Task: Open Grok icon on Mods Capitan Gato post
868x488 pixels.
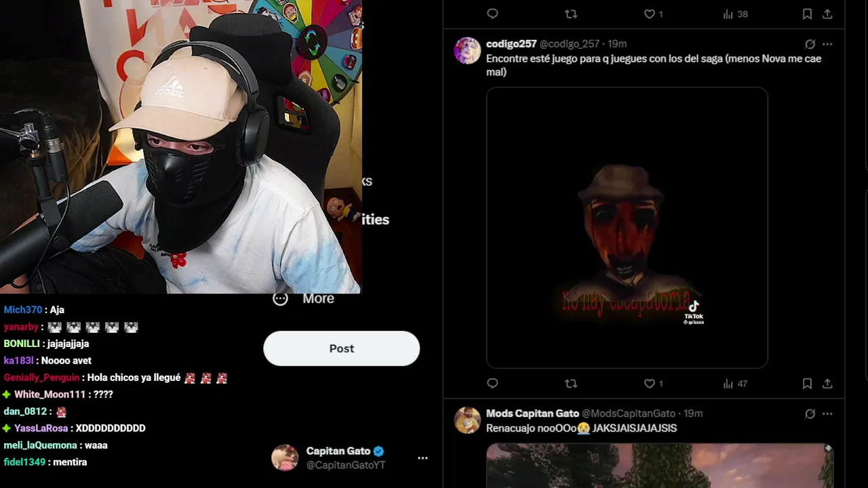Action: 810,413
